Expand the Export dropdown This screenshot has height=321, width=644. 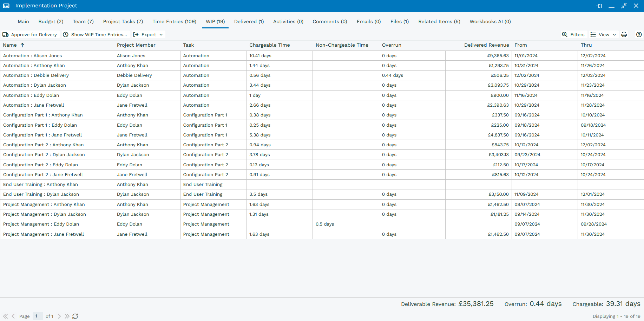(148, 34)
